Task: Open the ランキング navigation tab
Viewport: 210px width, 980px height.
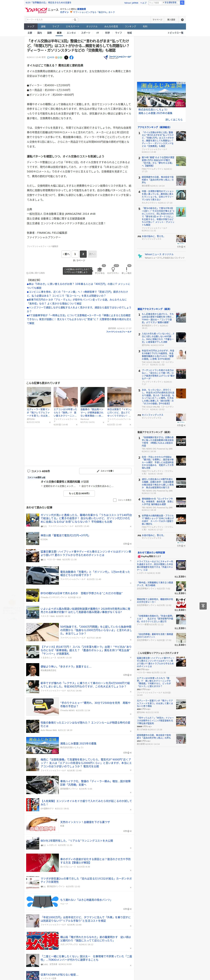Action: pos(130,27)
